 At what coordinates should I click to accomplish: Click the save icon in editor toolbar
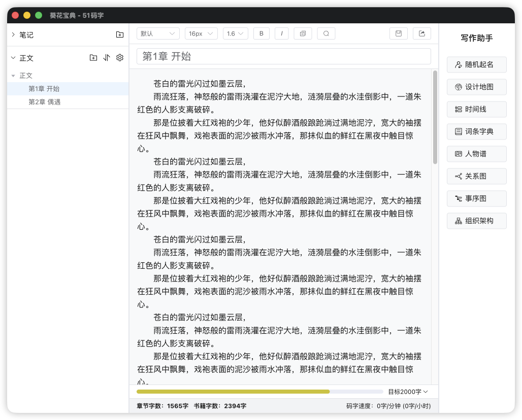pyautogui.click(x=399, y=33)
